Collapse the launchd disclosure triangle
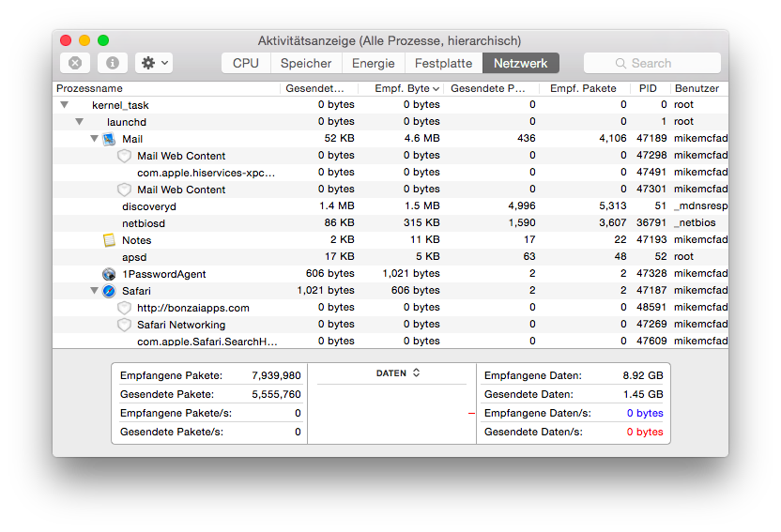781x532 pixels. (79, 122)
